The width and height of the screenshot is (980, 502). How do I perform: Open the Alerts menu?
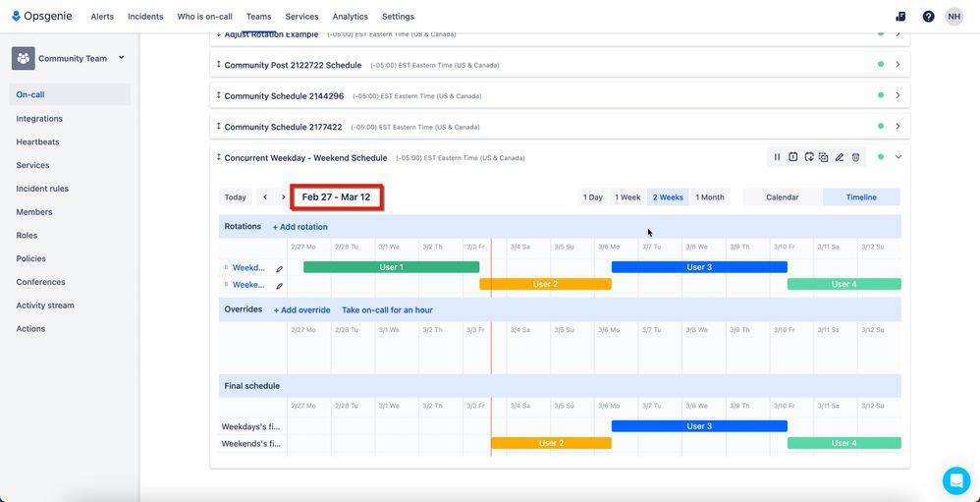click(x=102, y=17)
